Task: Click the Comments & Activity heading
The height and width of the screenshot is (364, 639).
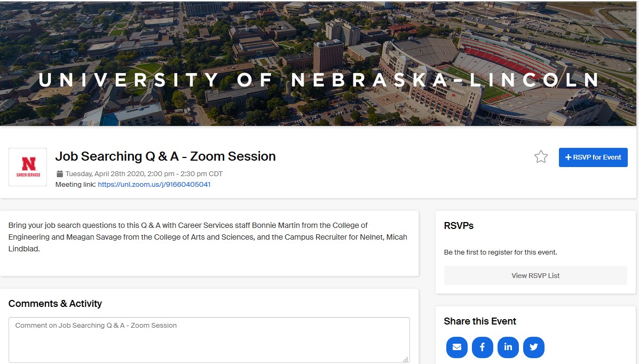Action: (x=55, y=304)
